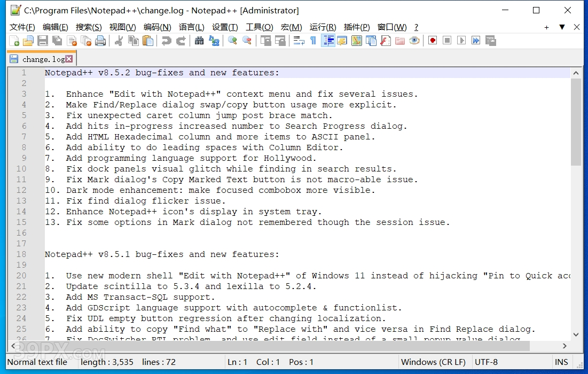The image size is (588, 374).
Task: Play the recorded macro
Action: coord(461,41)
